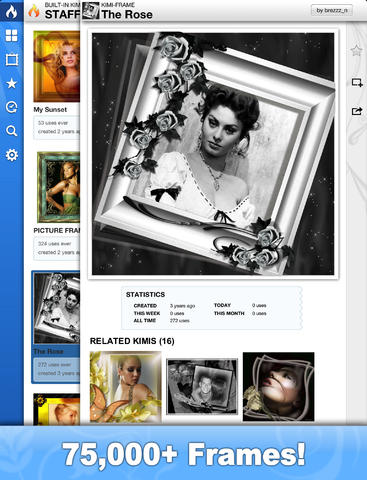
Task: Open the hot flame section in sidebar
Action: [11, 11]
